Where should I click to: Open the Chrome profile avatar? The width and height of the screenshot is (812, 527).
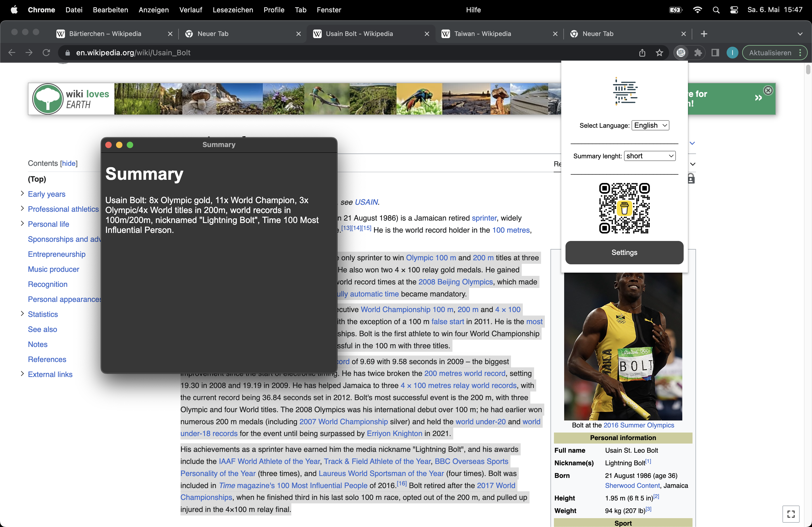[732, 53]
